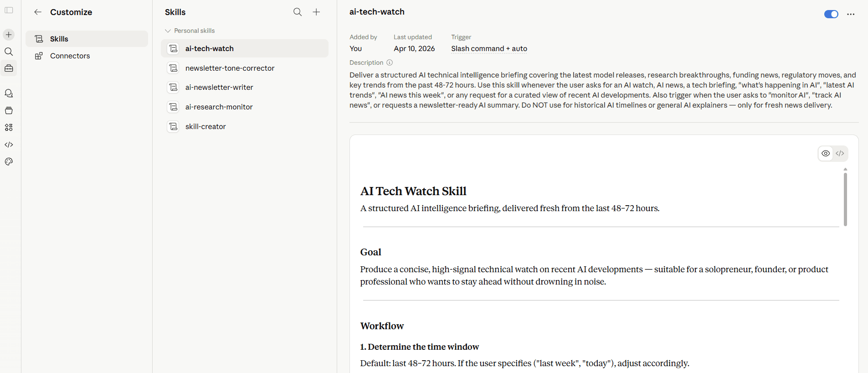Open the skill-creator skill

pos(205,126)
